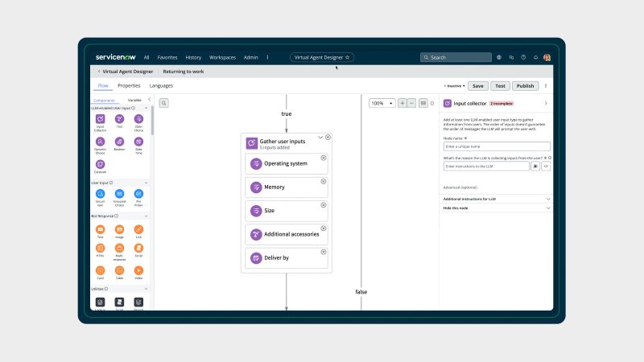Viewport: 644px width, 362px height.
Task: Open the zoom 100% dropdown
Action: (x=382, y=103)
